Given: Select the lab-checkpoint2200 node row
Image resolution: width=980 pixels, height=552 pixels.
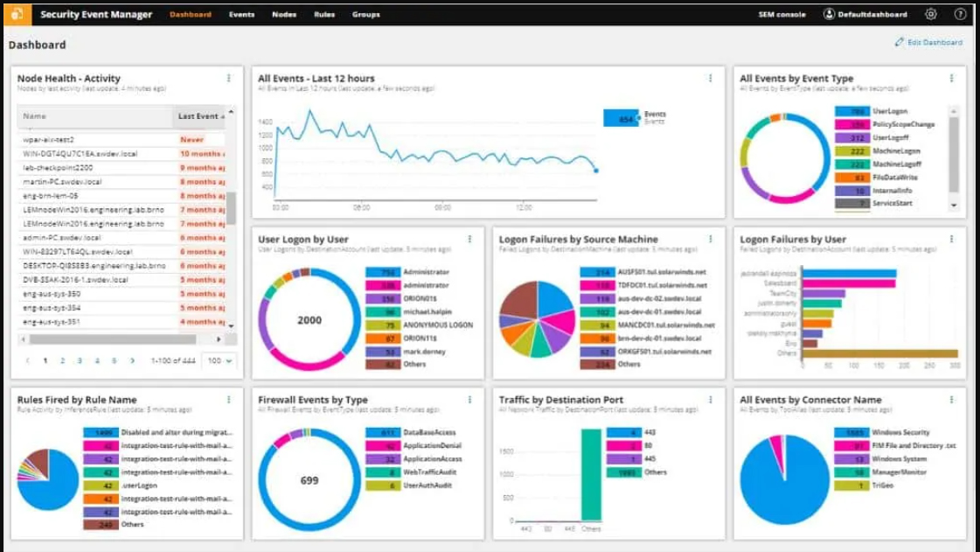Looking at the screenshot, I should tap(122, 168).
